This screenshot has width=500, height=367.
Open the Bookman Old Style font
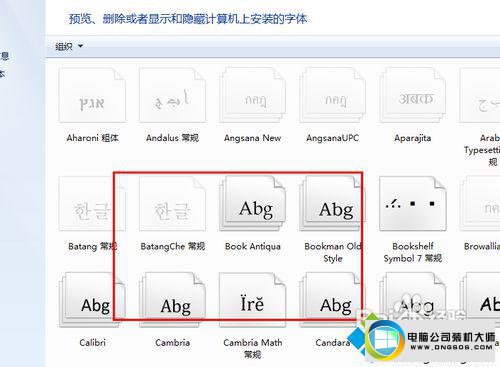pos(332,204)
